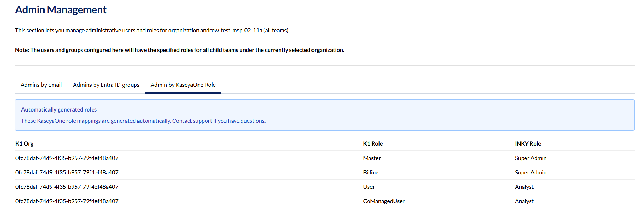Click the K1 Org column header
The height and width of the screenshot is (221, 644).
point(25,144)
